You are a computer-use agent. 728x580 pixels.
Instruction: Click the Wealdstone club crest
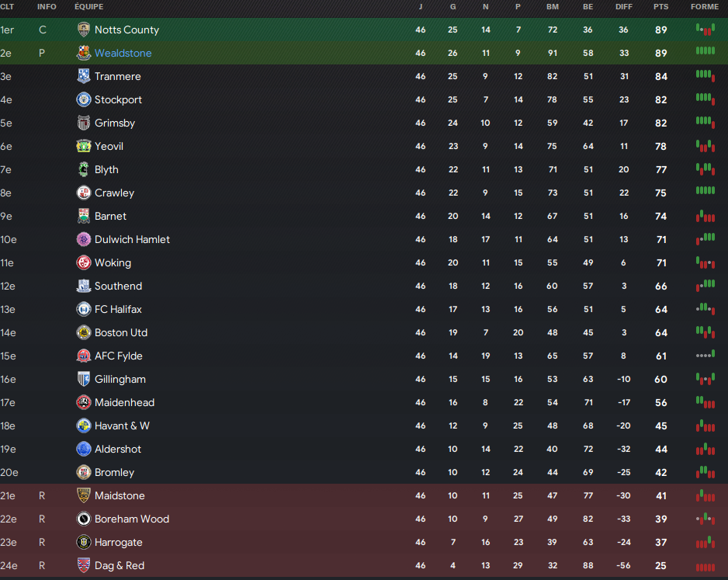84,53
